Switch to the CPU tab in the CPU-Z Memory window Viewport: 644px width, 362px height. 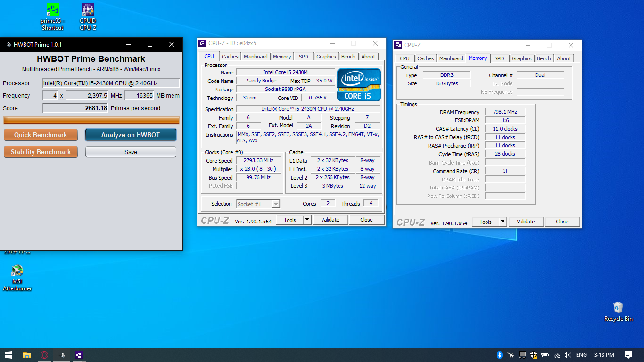coord(405,58)
